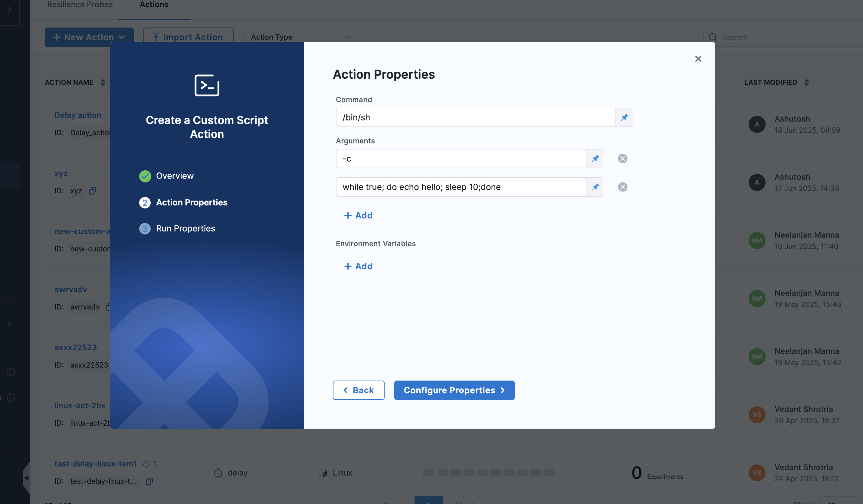Select the Run Properties step
Image resolution: width=863 pixels, height=504 pixels.
(185, 228)
